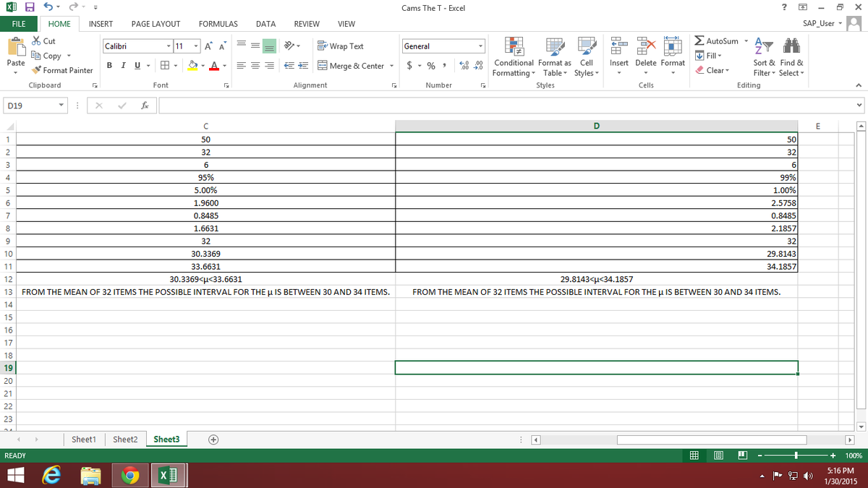Collapse the ribbon with the chevron
868x488 pixels.
858,85
